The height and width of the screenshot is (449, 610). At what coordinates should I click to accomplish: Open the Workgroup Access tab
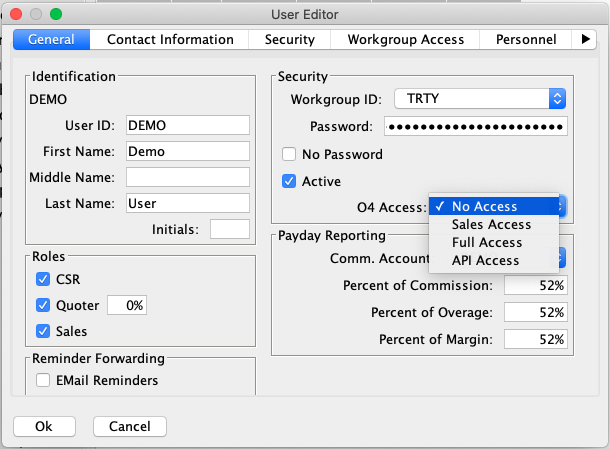(x=405, y=39)
